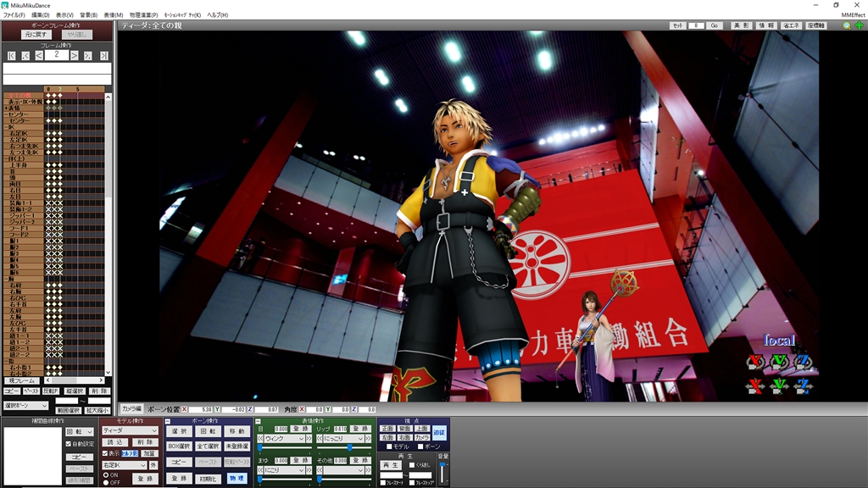Next lip morph arrow beside にっこり
The width and height of the screenshot is (868, 488).
(x=368, y=438)
